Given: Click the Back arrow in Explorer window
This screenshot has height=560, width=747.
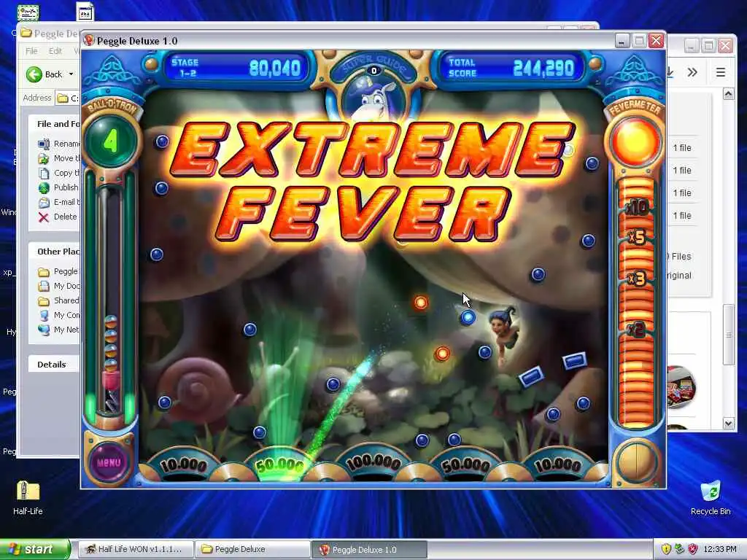Looking at the screenshot, I should point(34,74).
